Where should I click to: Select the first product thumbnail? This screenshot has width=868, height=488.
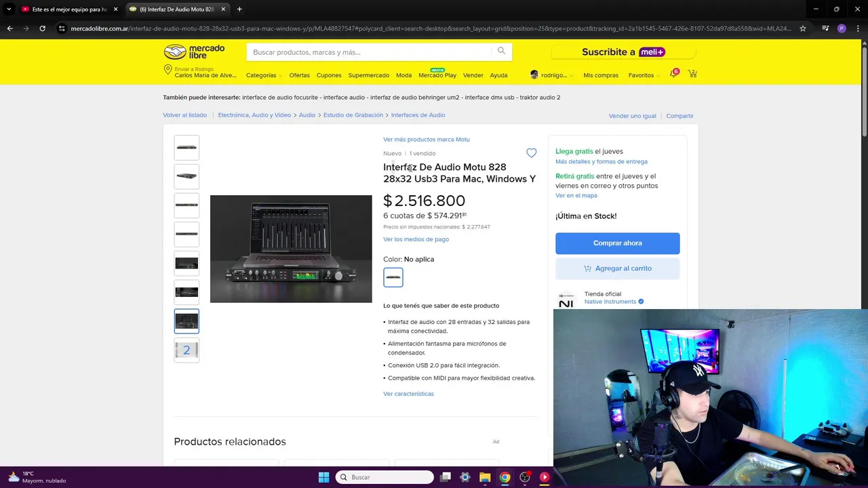[x=186, y=147]
